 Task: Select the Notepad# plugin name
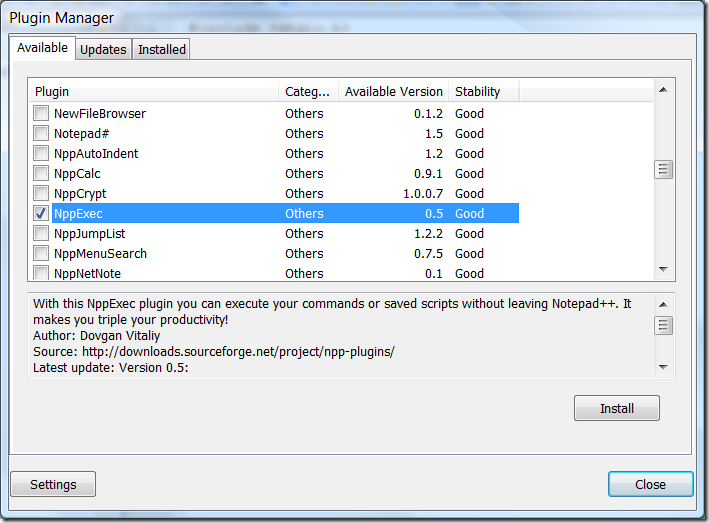(81, 133)
